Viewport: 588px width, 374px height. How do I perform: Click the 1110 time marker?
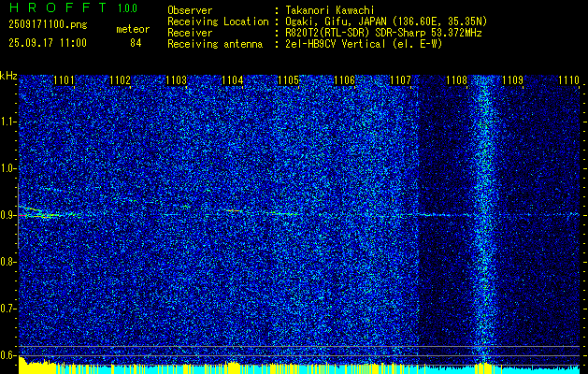(568, 80)
